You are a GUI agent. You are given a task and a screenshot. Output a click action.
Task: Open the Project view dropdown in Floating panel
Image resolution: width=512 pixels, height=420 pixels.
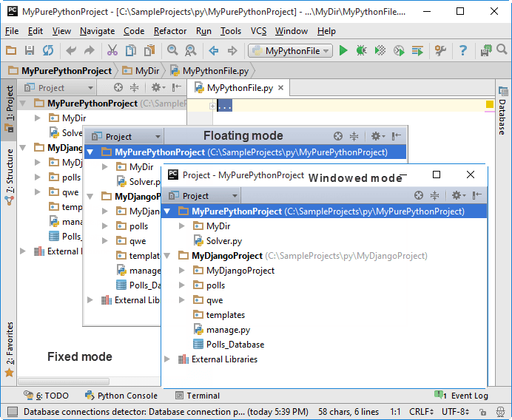(126, 136)
